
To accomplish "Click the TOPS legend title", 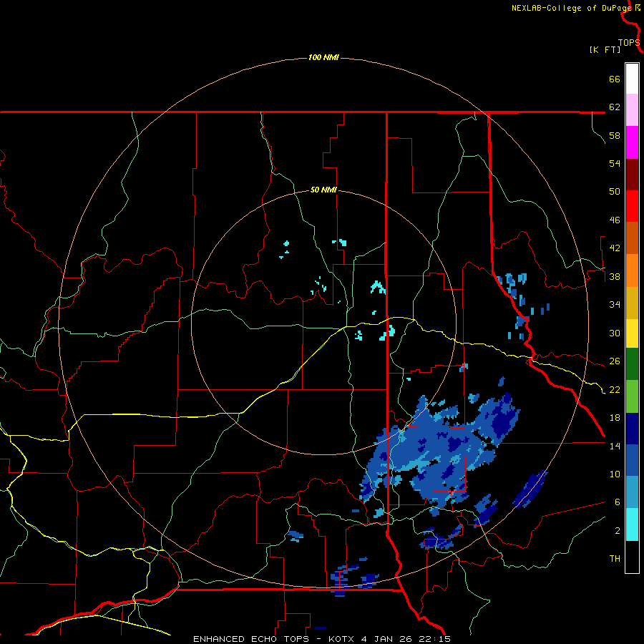I will click(x=629, y=43).
